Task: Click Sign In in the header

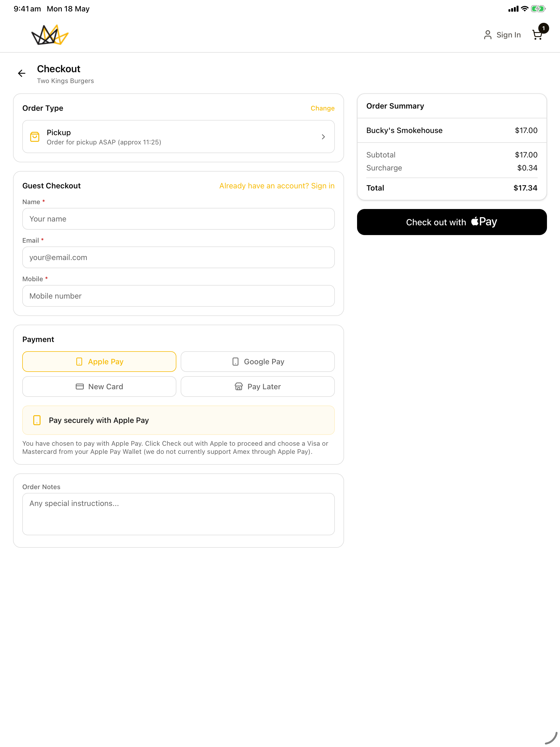Action: pyautogui.click(x=508, y=35)
